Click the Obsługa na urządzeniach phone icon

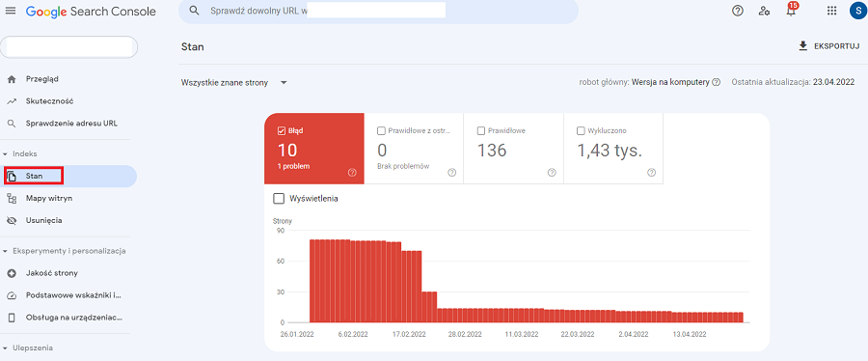point(12,318)
